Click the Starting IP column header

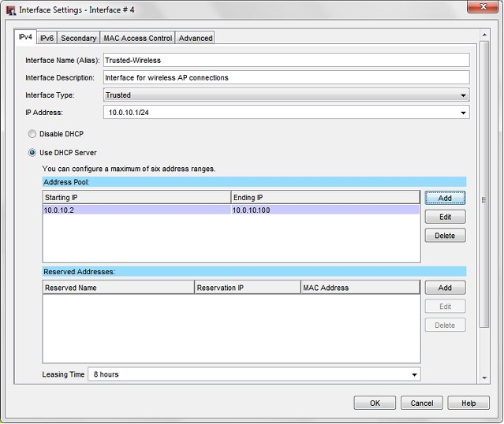(136, 198)
